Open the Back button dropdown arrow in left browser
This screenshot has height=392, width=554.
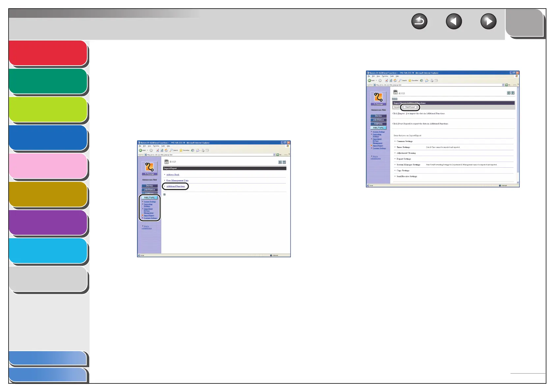click(147, 150)
